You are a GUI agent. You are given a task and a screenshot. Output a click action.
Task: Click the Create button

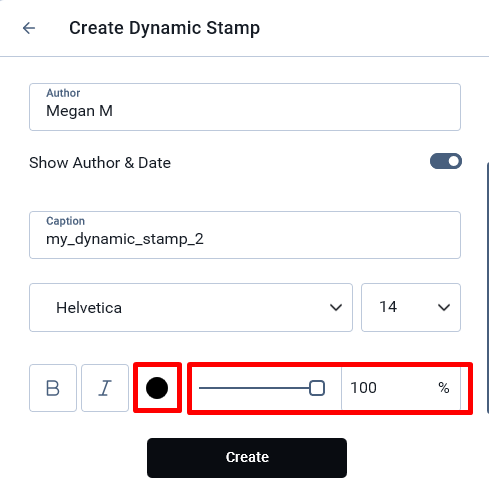coord(247,458)
